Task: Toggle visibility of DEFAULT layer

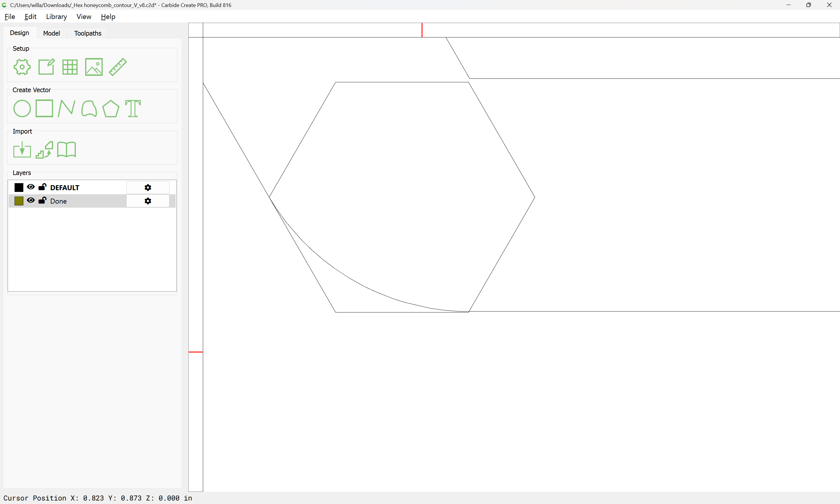Action: 31,187
